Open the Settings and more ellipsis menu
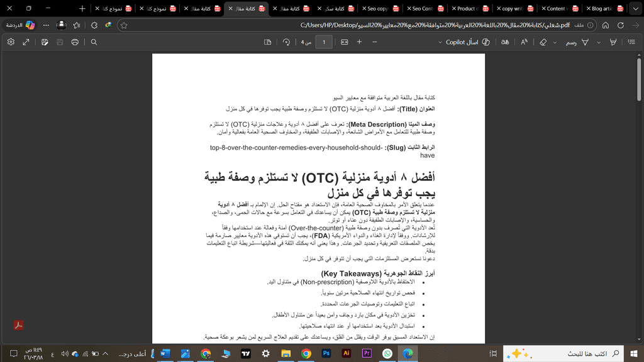Image resolution: width=644 pixels, height=362 pixels. click(x=46, y=25)
